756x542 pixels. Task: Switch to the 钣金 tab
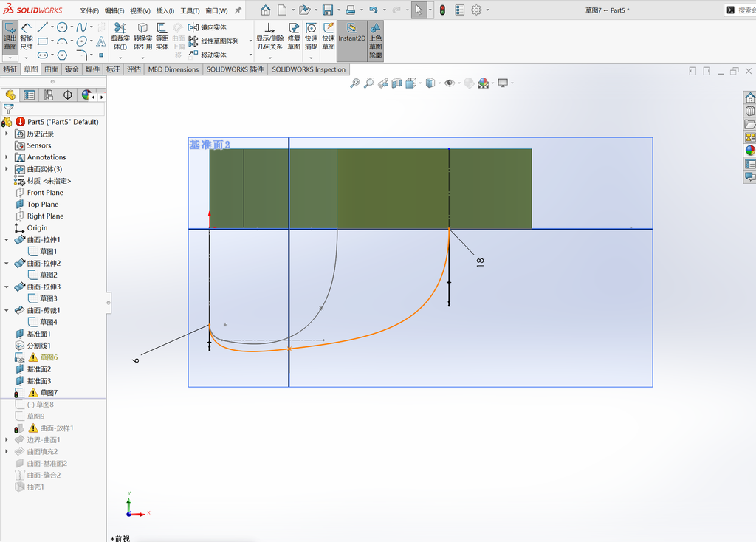click(72, 69)
